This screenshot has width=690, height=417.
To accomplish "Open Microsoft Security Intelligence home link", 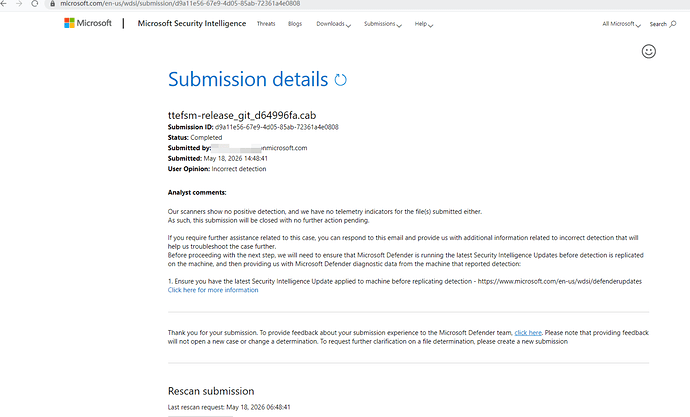I will (x=192, y=23).
